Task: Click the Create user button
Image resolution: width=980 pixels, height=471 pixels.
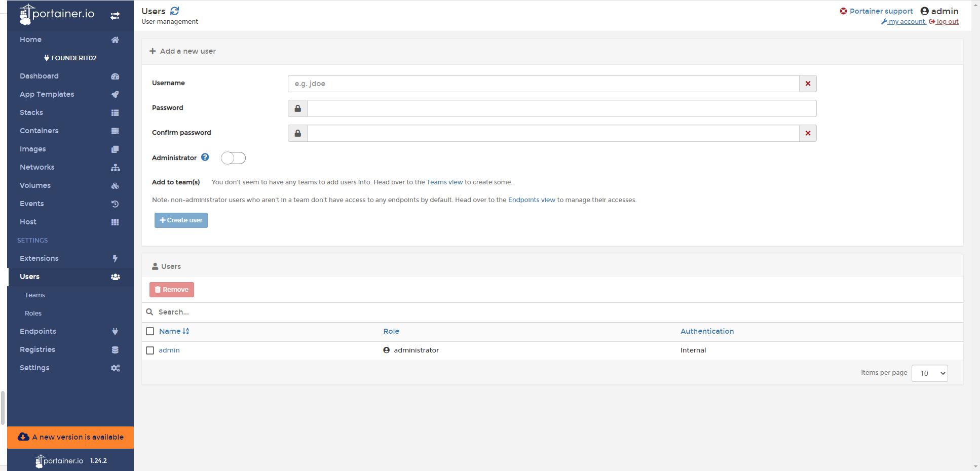Action: tap(181, 220)
